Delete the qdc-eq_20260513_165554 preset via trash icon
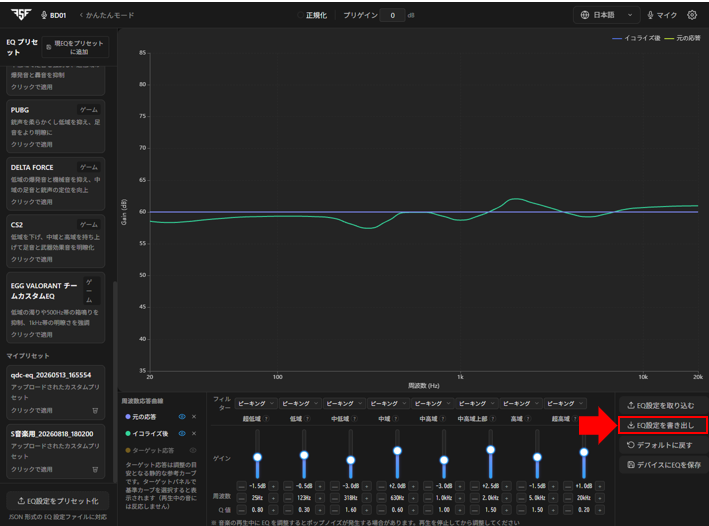 (x=95, y=411)
